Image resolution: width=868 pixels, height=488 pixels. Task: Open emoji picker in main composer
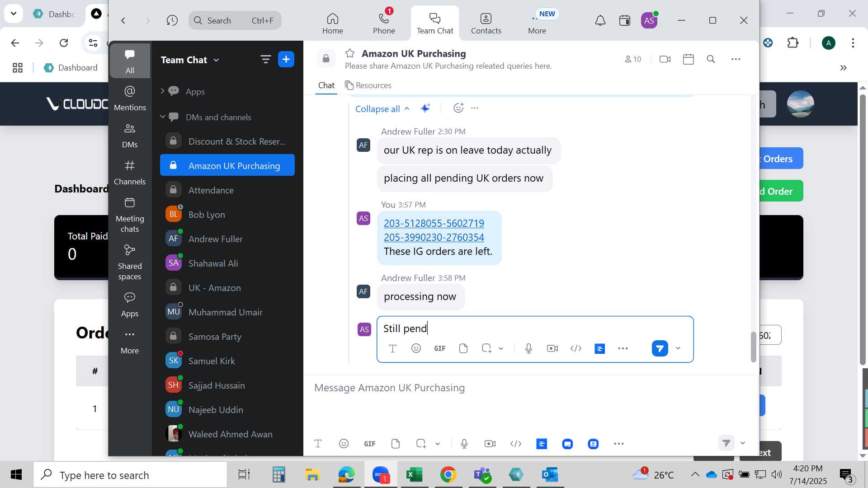(344, 444)
